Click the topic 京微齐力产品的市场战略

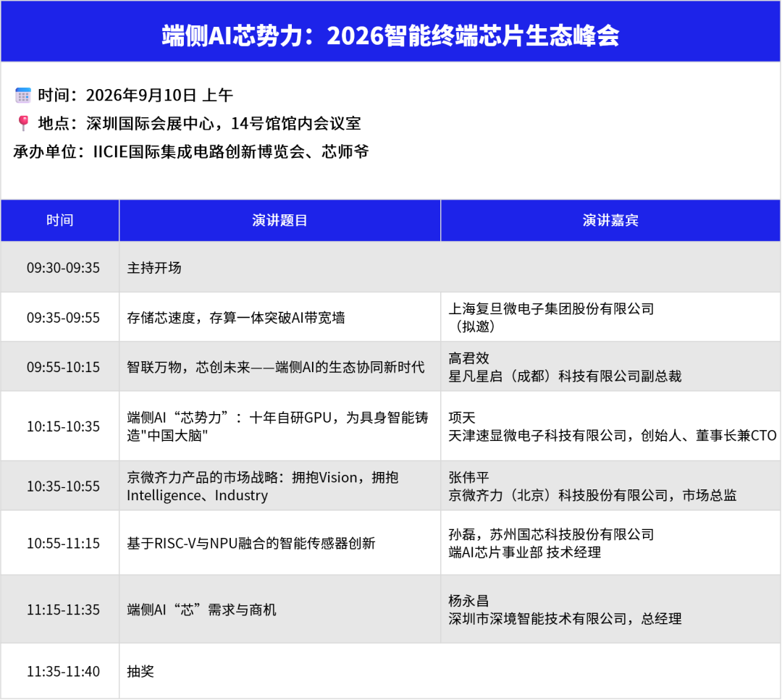pyautogui.click(x=263, y=486)
